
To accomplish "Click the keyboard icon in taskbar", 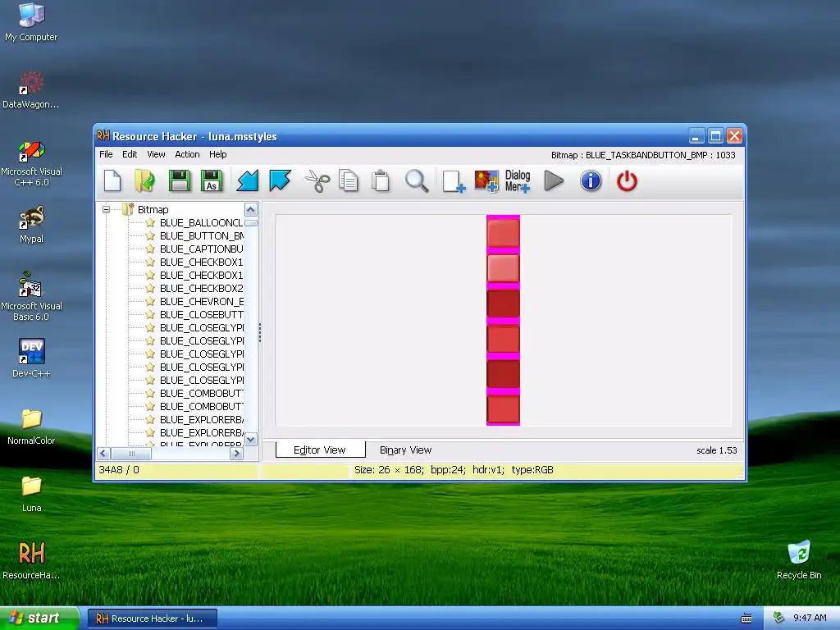I will tap(746, 619).
